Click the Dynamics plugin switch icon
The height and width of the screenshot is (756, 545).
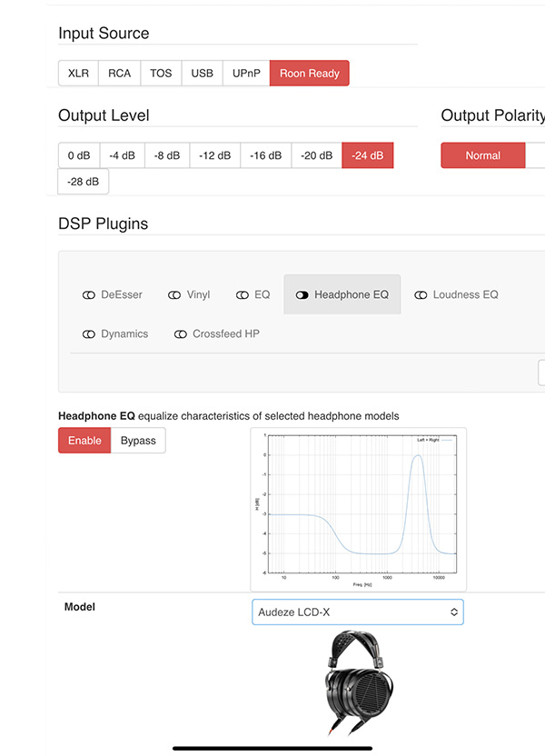(89, 334)
